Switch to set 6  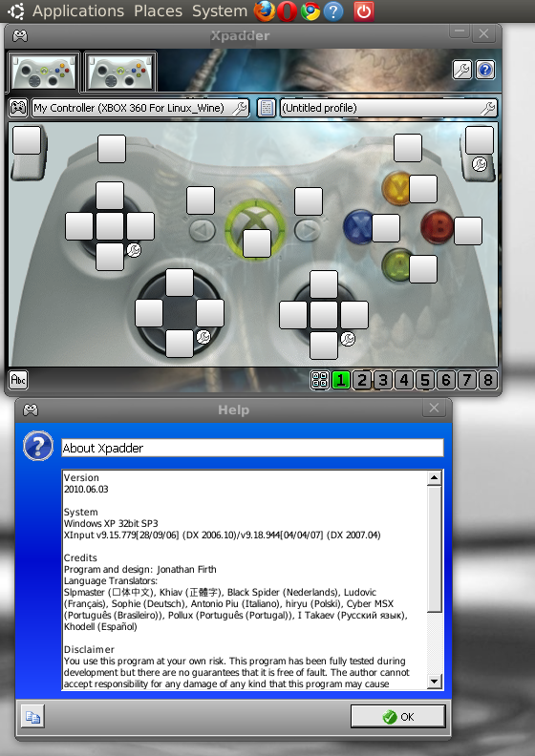tap(446, 380)
